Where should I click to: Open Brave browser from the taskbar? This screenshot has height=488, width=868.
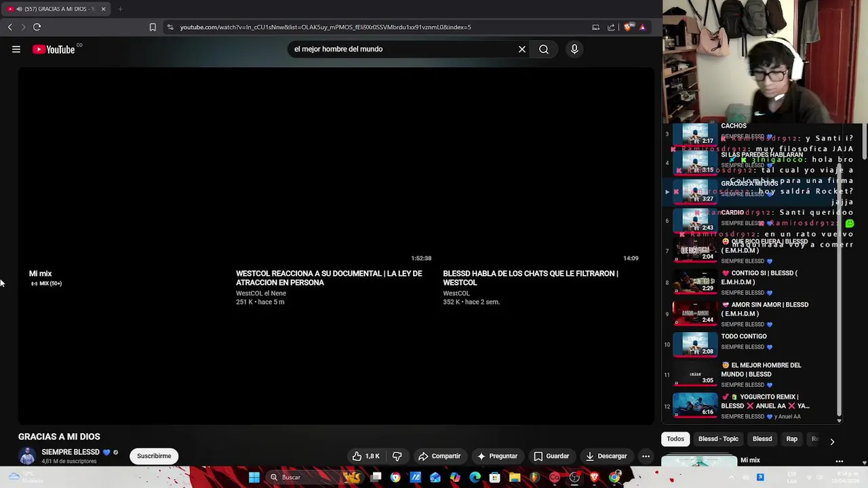click(594, 477)
